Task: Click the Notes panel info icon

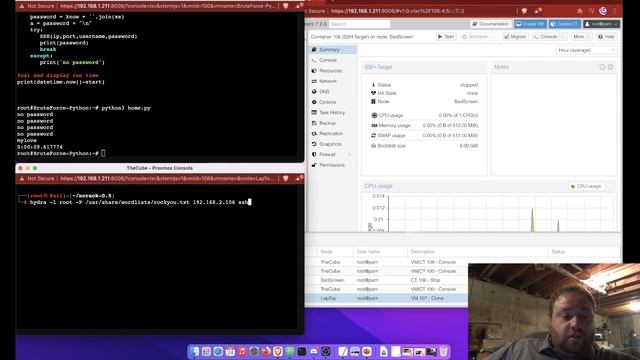Action: 602,67
